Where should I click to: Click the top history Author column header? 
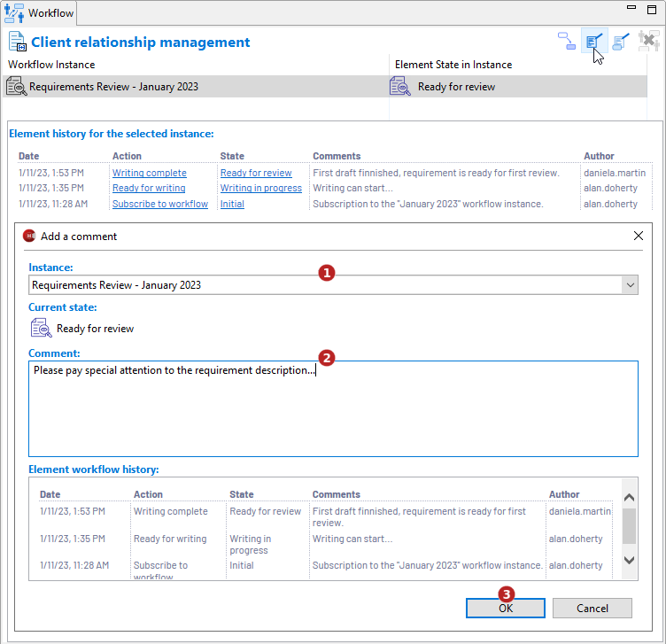click(x=599, y=156)
